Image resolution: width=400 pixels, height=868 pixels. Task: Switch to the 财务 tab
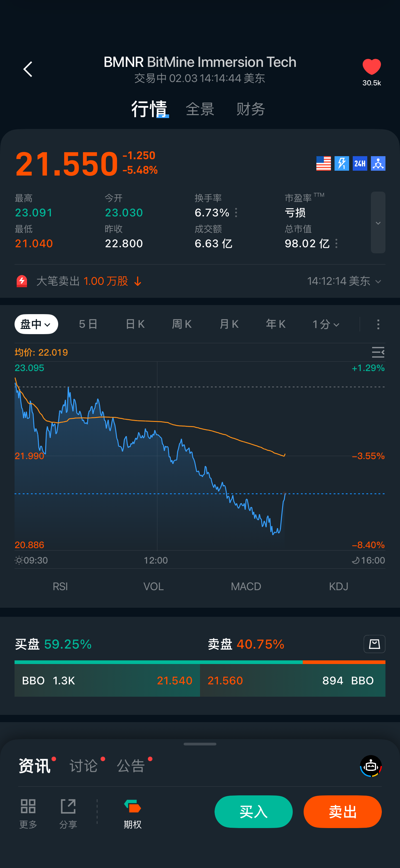(251, 109)
